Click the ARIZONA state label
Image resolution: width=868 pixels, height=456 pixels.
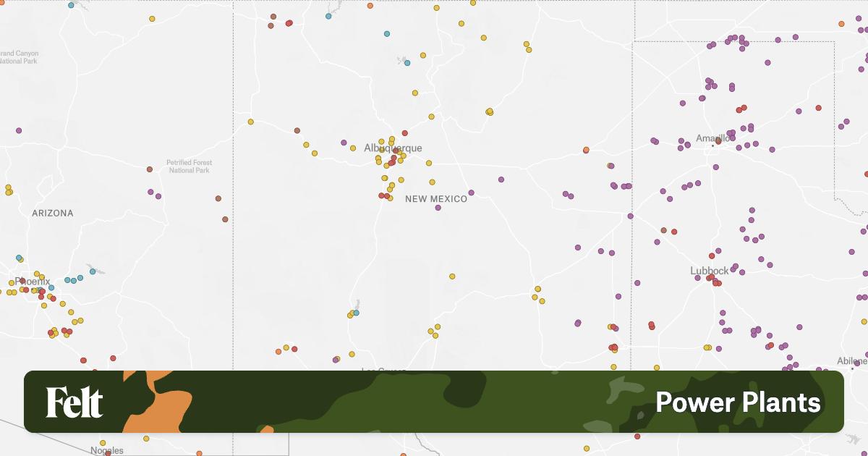tap(52, 213)
